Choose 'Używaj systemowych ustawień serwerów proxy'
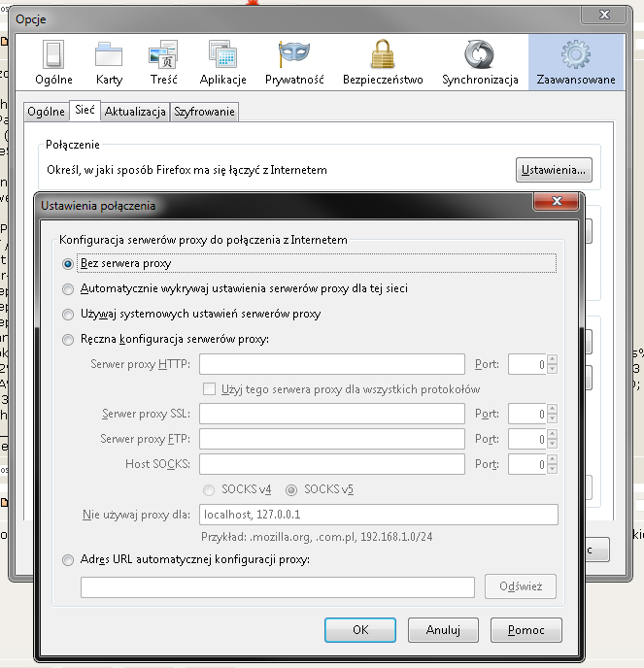The image size is (644, 668). pyautogui.click(x=68, y=315)
